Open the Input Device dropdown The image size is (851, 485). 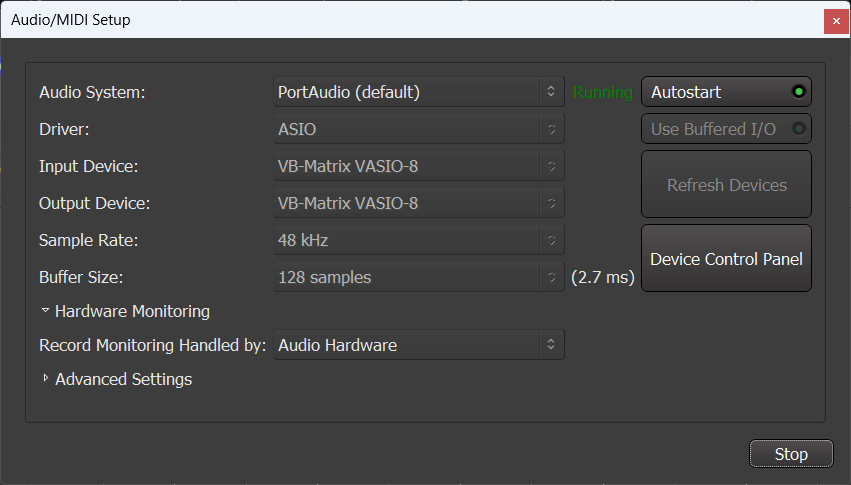418,166
